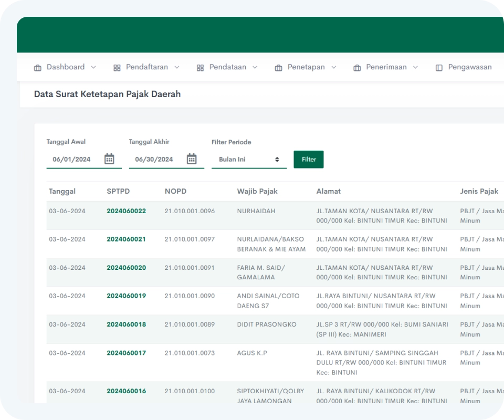Screen dimensions: 504x420
Task: Open the Dashboard menu
Action: [65, 67]
